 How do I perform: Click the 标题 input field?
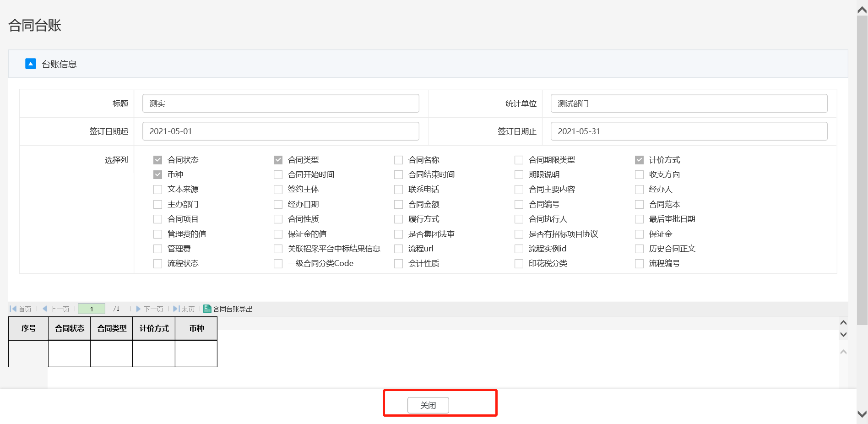pos(281,103)
